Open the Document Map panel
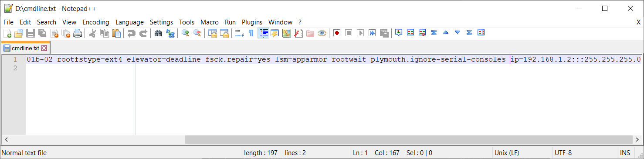The image size is (644, 159). (286, 33)
